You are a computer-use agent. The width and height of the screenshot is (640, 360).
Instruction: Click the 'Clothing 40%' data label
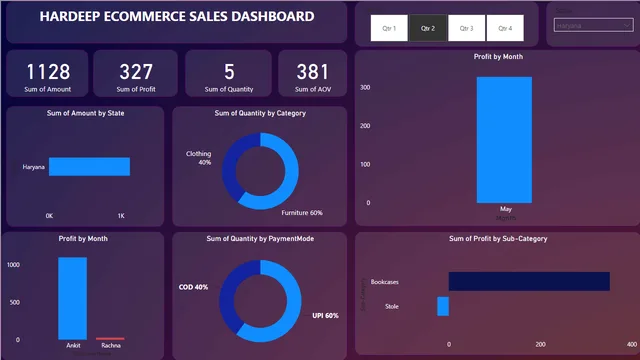[199, 158]
